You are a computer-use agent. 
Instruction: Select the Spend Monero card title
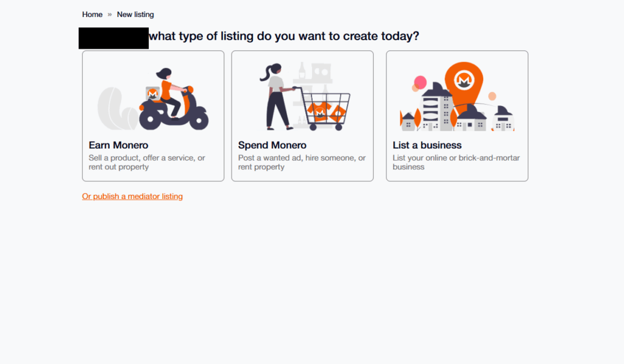coord(272,145)
